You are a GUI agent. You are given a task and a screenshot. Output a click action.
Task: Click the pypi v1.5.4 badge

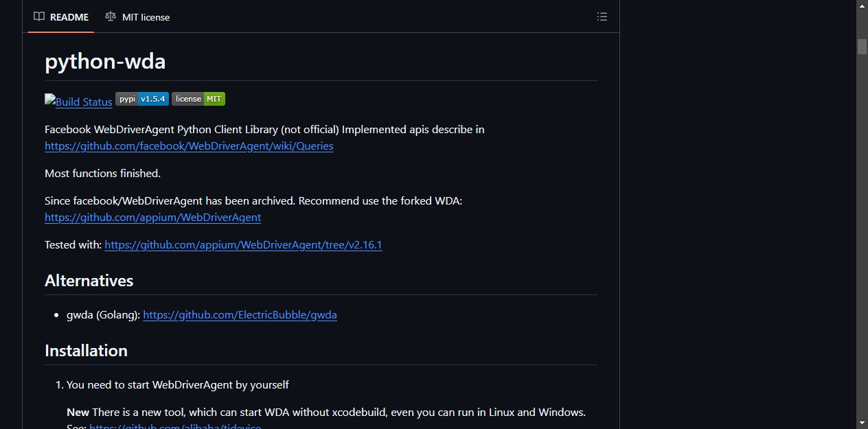(x=142, y=99)
